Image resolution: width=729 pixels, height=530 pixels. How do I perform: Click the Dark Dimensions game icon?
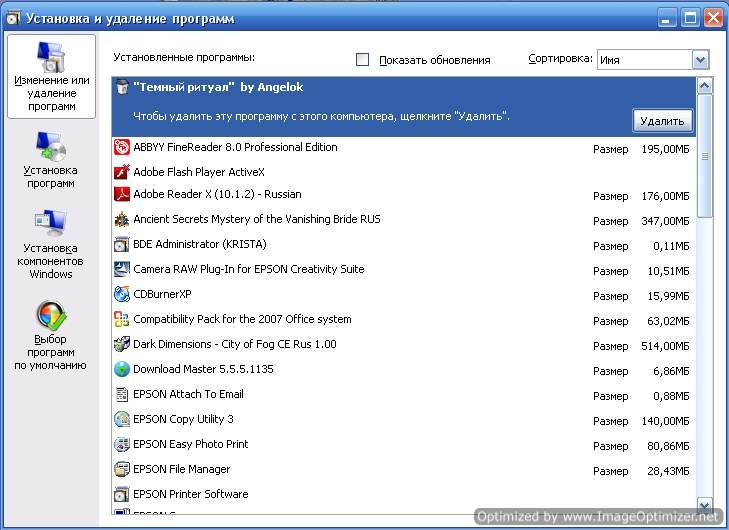click(x=122, y=344)
